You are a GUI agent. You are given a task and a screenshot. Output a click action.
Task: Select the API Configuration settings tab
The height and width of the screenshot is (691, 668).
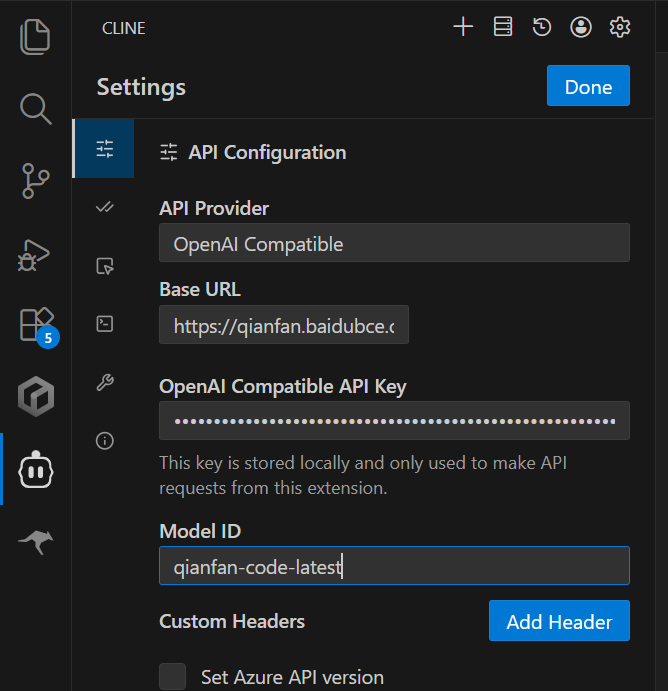point(104,150)
